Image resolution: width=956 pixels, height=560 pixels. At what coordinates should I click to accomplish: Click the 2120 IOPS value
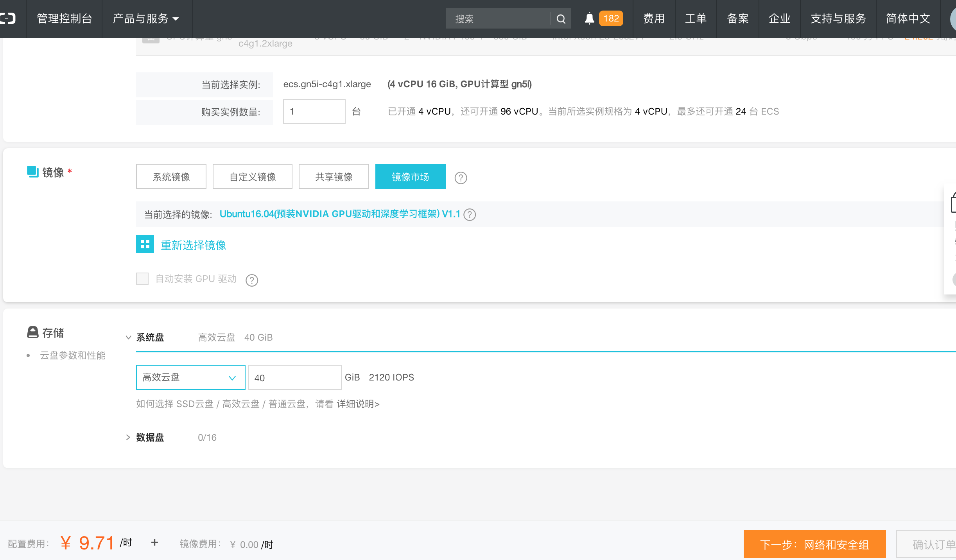(391, 377)
